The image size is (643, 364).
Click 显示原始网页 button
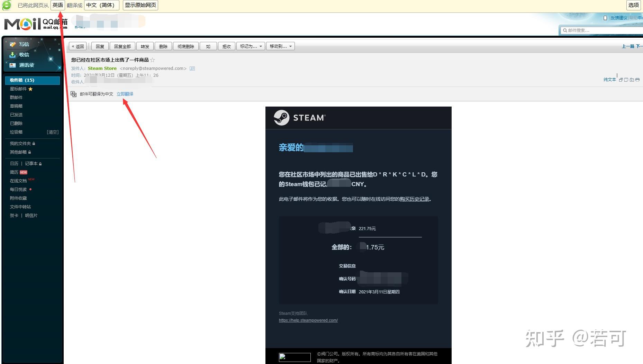(x=141, y=5)
